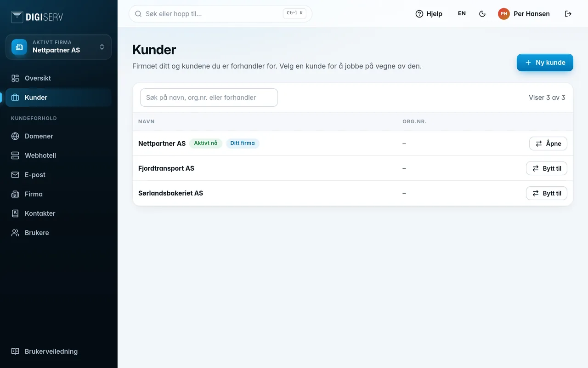Click the Brukere people icon
This screenshot has width=588, height=368.
tap(15, 233)
